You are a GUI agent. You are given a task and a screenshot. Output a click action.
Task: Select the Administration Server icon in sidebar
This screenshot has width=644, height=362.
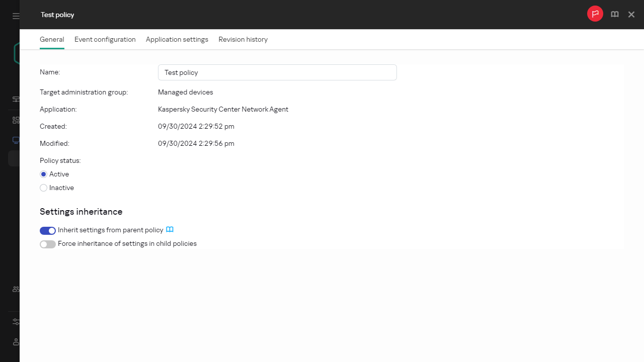coord(16,100)
